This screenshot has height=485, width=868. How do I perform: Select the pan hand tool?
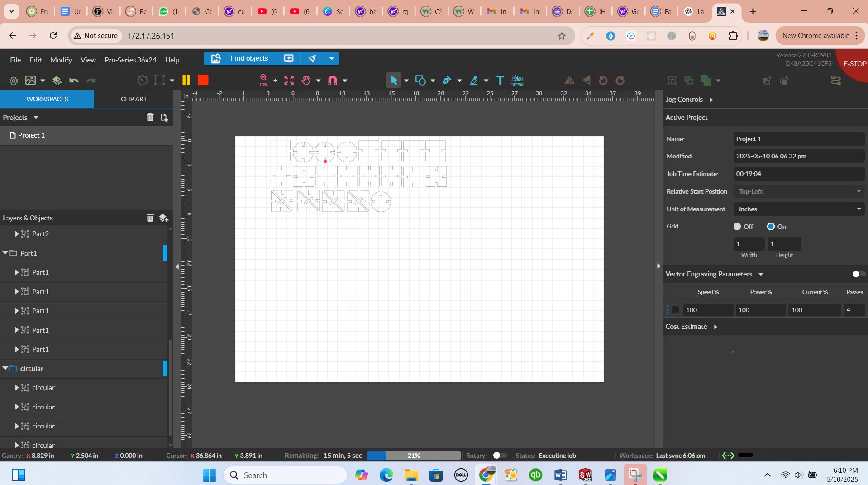click(x=306, y=81)
